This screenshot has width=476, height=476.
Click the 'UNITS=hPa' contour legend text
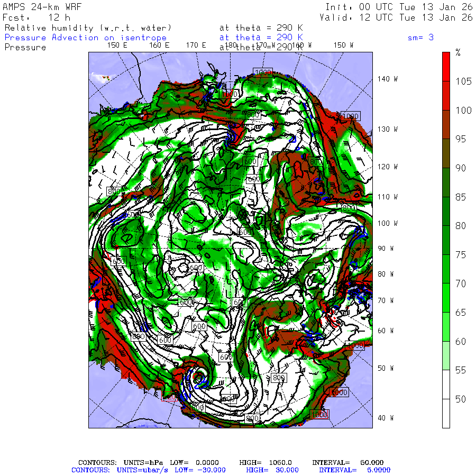[x=143, y=463]
